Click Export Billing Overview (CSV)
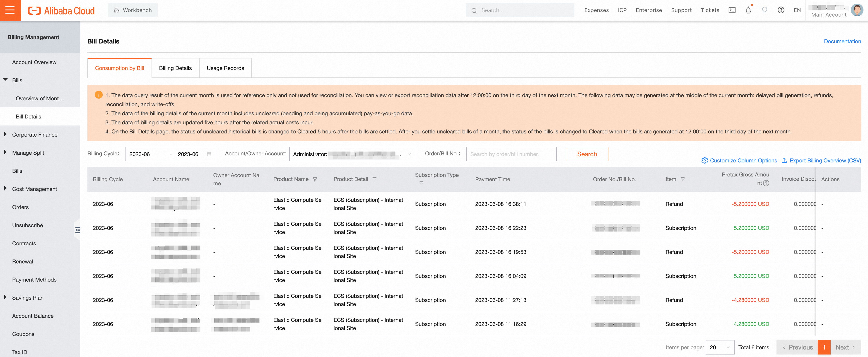This screenshot has width=868, height=357. [x=821, y=160]
